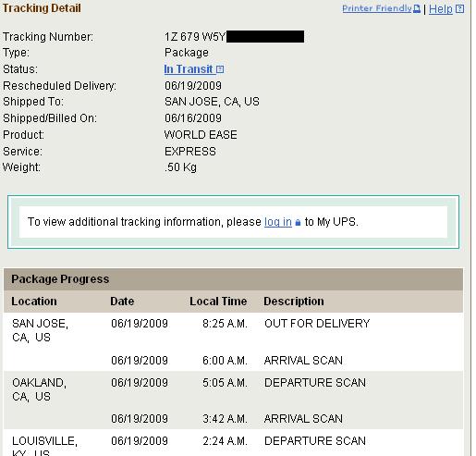This screenshot has height=456, width=476.
Task: Click the Location column header
Action: [34, 302]
